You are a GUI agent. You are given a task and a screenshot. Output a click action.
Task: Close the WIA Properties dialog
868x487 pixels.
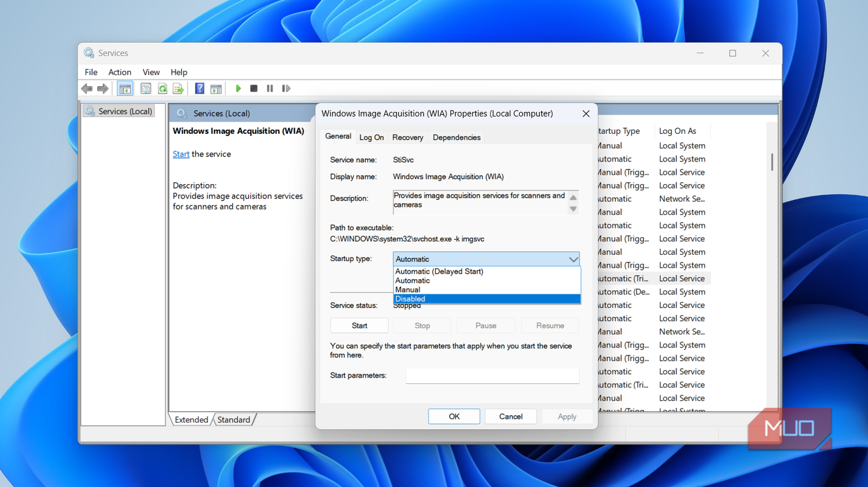[x=586, y=113]
